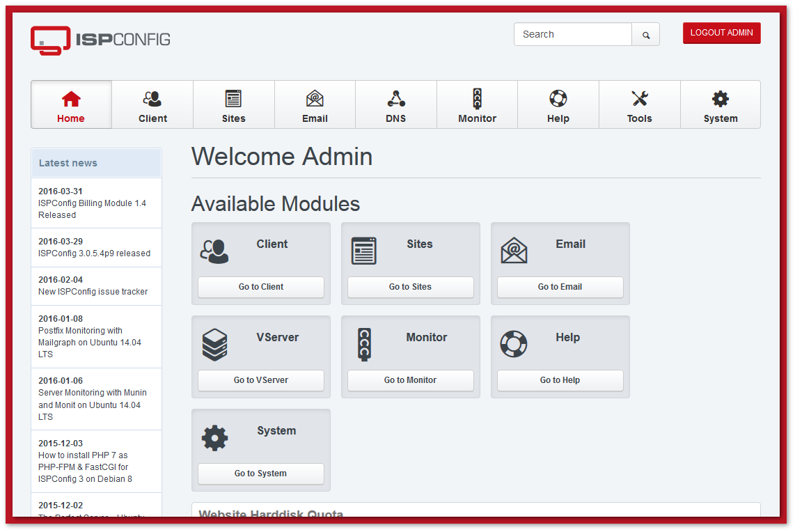Click the Go to System button
795x532 pixels.
pyautogui.click(x=261, y=474)
